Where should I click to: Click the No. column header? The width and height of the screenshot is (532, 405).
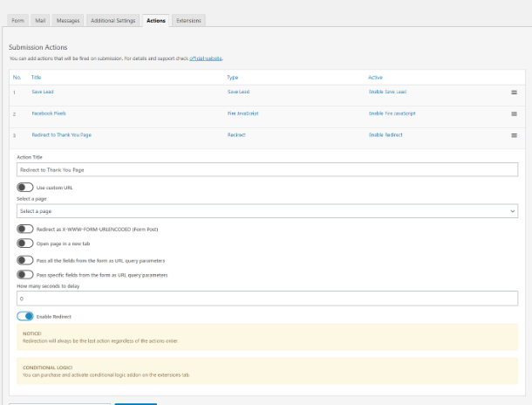pyautogui.click(x=17, y=78)
